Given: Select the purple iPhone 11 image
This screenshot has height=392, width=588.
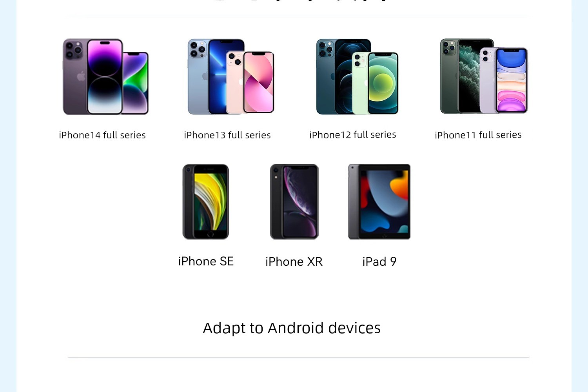Looking at the screenshot, I should click(x=504, y=80).
